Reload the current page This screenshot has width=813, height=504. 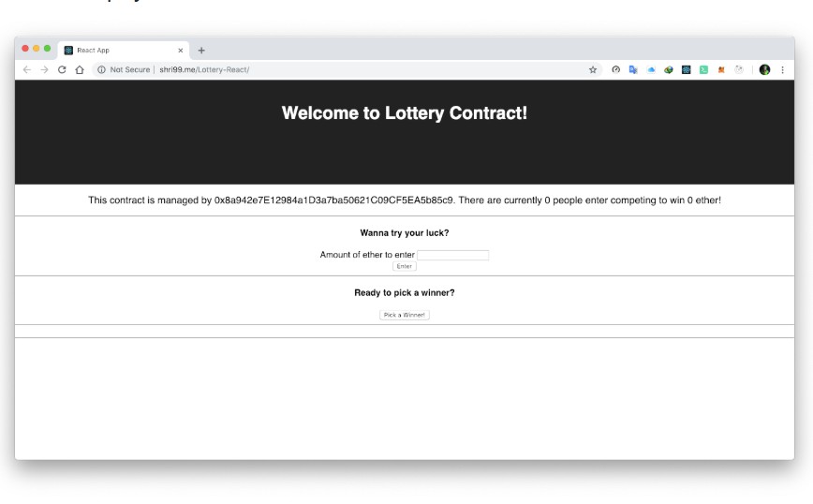click(62, 69)
